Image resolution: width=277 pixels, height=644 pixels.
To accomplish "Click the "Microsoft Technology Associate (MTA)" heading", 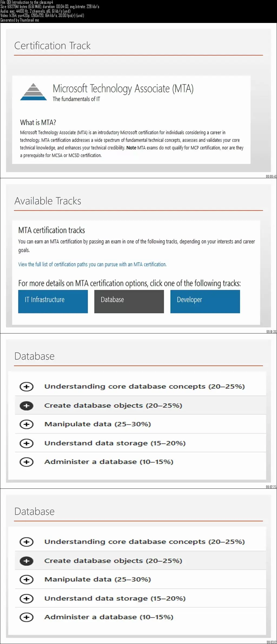I will pyautogui.click(x=123, y=89).
